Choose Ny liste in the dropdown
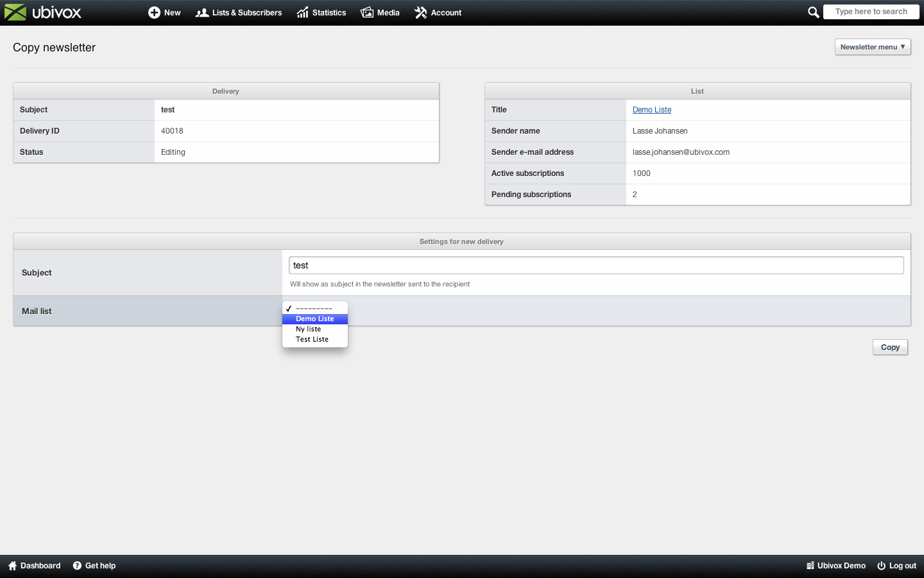The width and height of the screenshot is (924, 578). (x=315, y=329)
